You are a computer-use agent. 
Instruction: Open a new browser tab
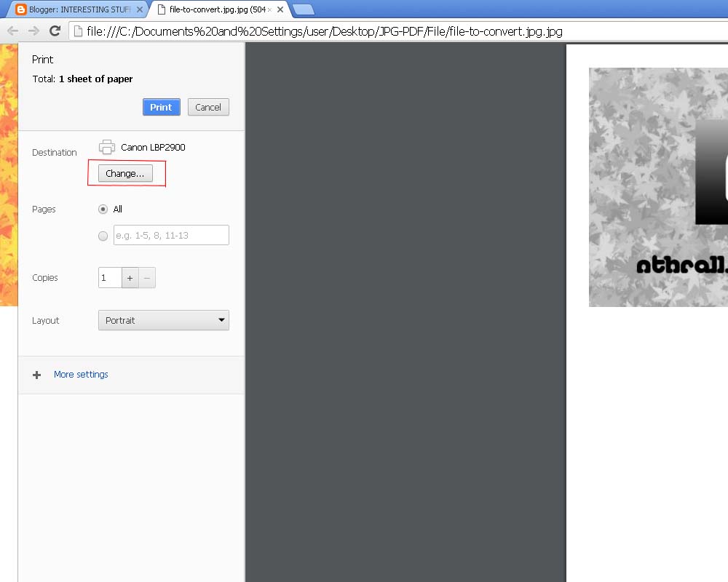click(300, 9)
